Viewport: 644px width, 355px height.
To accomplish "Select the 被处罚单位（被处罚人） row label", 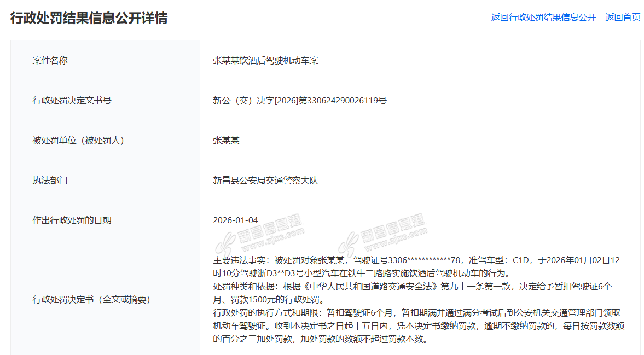I will pos(78,141).
